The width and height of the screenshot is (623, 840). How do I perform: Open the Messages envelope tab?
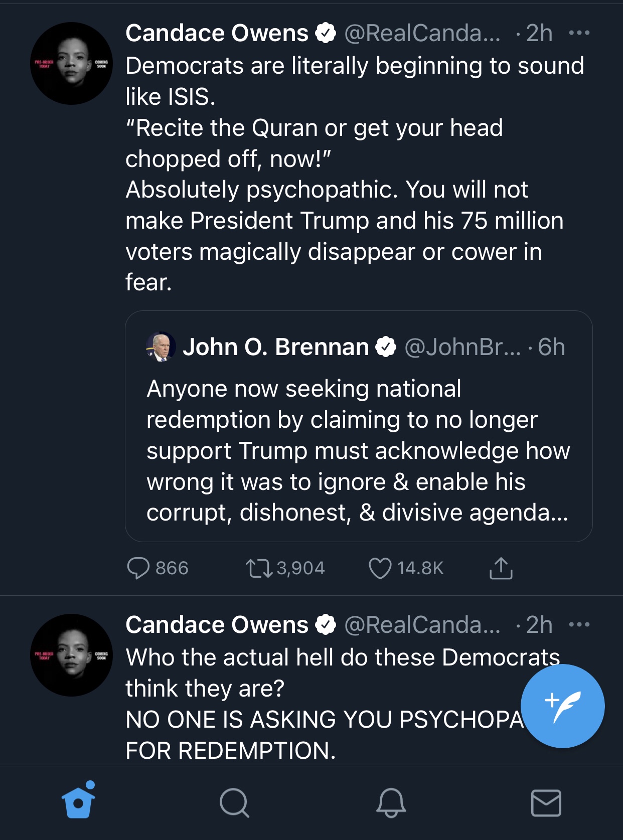(x=546, y=803)
